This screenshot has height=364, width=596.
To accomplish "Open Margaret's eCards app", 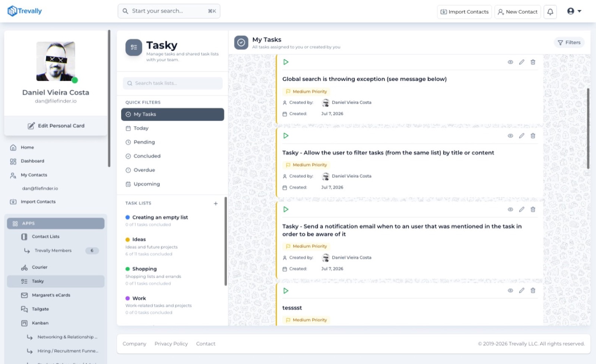I will pos(51,295).
